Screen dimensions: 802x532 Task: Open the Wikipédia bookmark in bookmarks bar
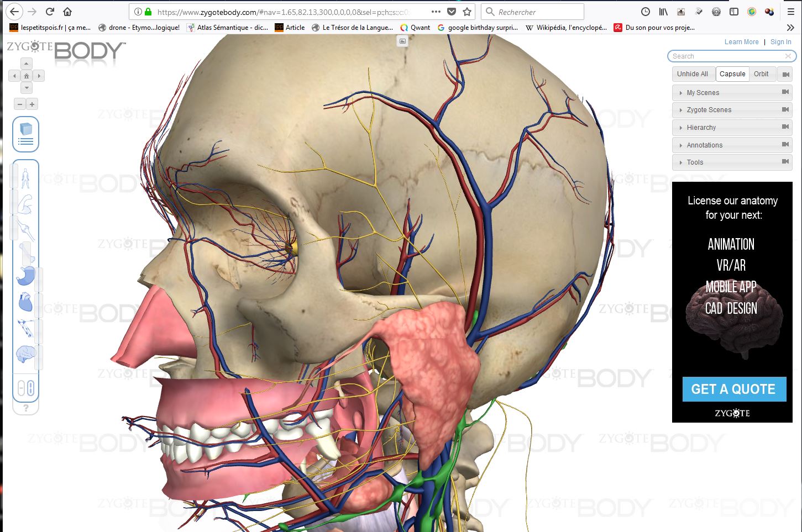tap(565, 28)
